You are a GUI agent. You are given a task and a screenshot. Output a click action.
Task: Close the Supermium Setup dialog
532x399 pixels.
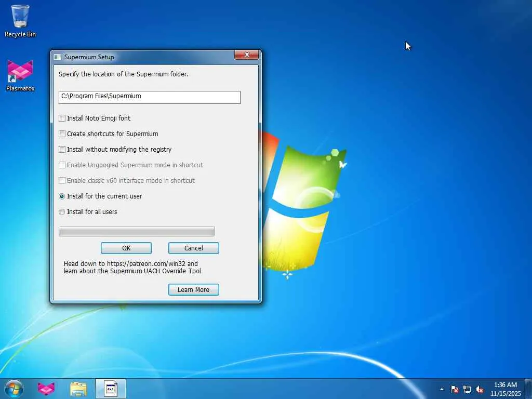[x=247, y=55]
